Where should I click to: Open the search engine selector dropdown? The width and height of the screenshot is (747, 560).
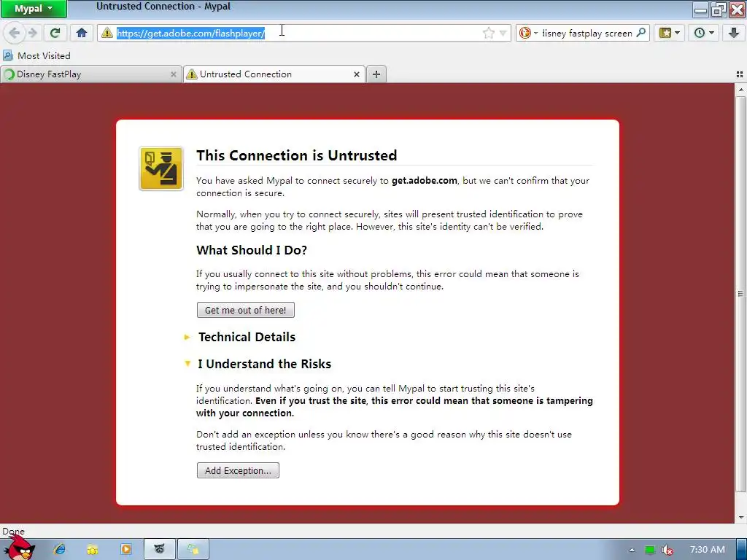coord(528,33)
